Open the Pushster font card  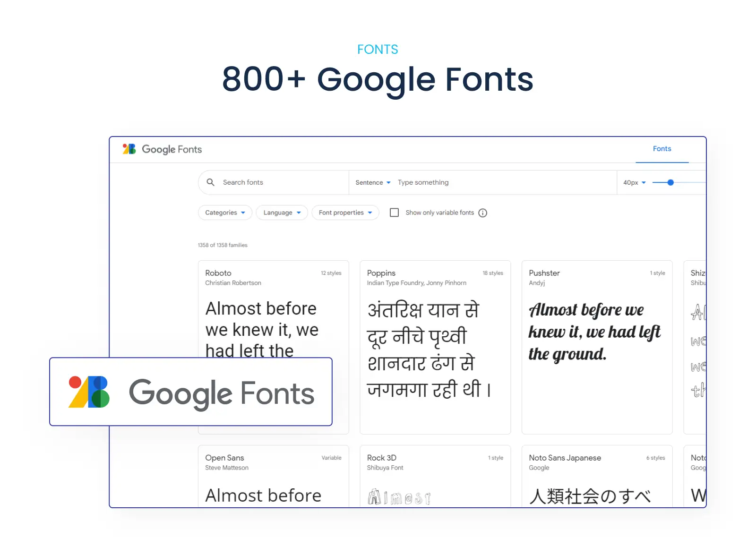597,347
